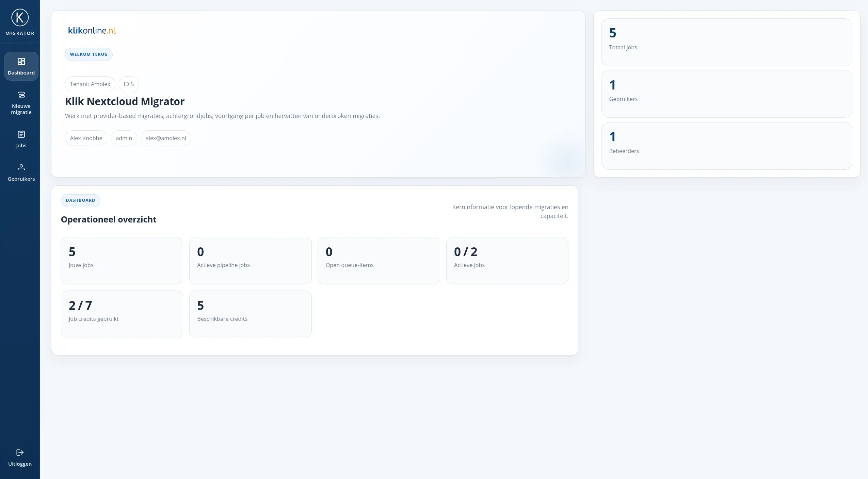Select the Jouw jobs tile

(x=122, y=261)
